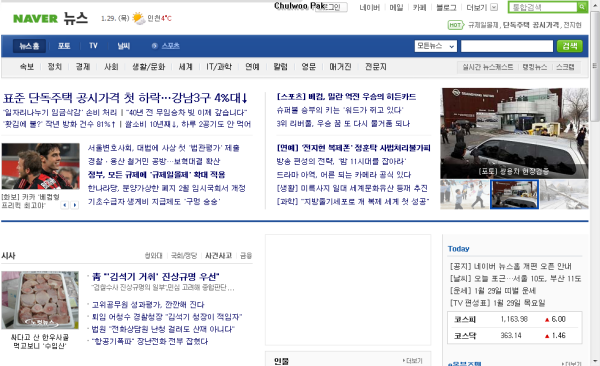Click the green NAVER logo
The width and height of the screenshot is (600, 366).
pos(35,18)
